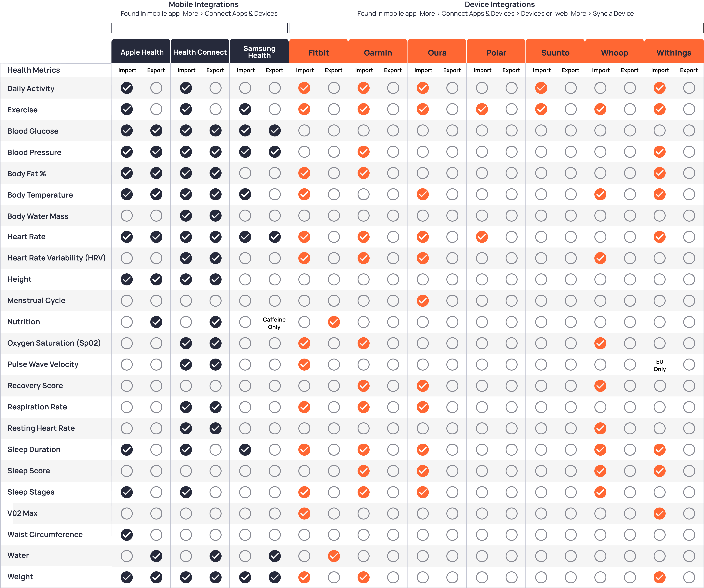The height and width of the screenshot is (588, 704).
Task: Click the Menstrual Cycle row label
Action: pyautogui.click(x=36, y=301)
